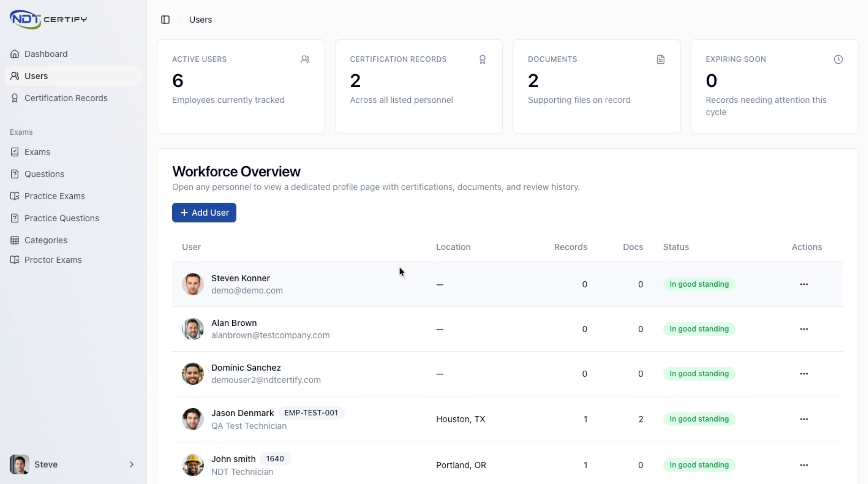Click the alanbrown@testcompany.com email
868x484 pixels.
(x=270, y=335)
